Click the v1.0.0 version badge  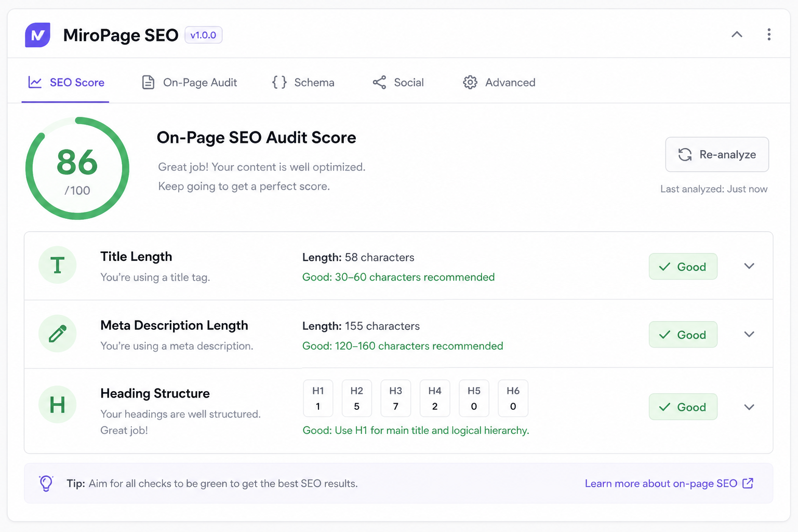pos(203,35)
